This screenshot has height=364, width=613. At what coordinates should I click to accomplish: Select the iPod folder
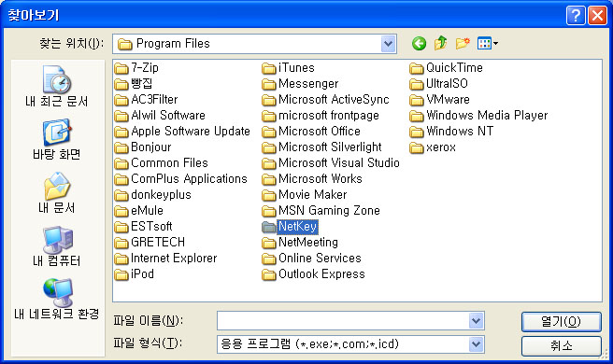pyautogui.click(x=135, y=274)
